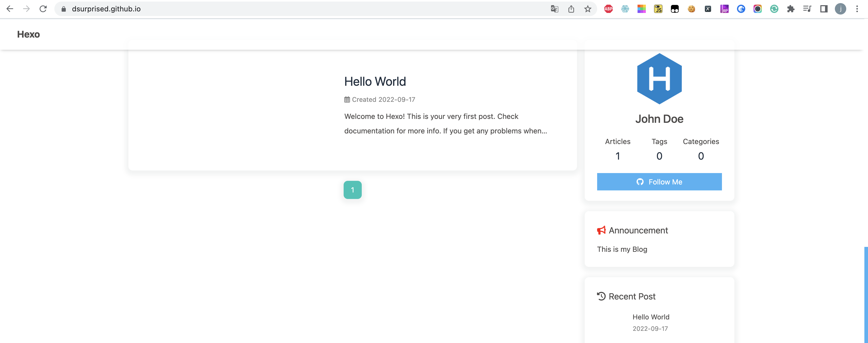Screen dimensions: 868x343
Task: Open the Extensions puzzle menu
Action: [x=791, y=9]
